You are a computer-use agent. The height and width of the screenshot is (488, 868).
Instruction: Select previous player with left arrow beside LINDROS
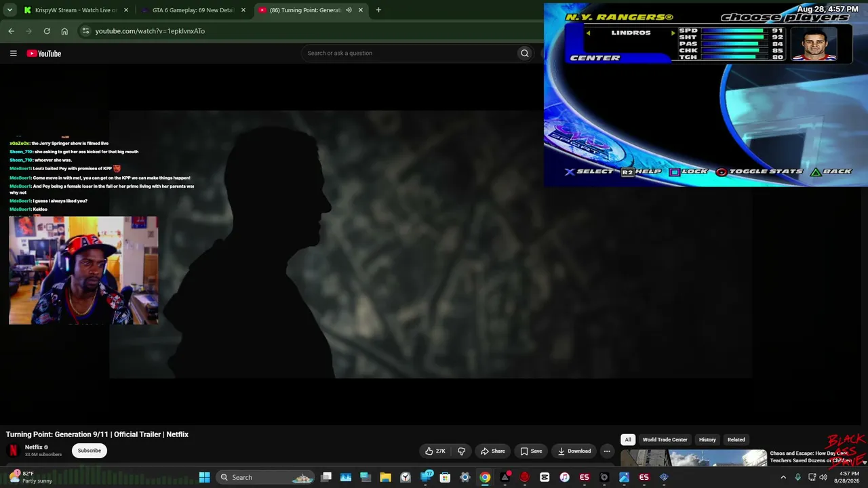pyautogui.click(x=589, y=33)
